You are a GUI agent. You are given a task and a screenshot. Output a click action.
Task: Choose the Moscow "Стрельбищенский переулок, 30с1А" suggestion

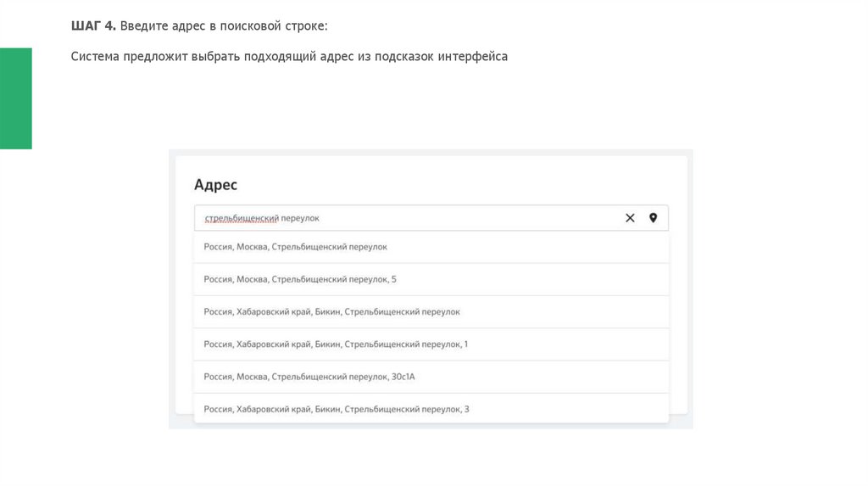click(308, 376)
